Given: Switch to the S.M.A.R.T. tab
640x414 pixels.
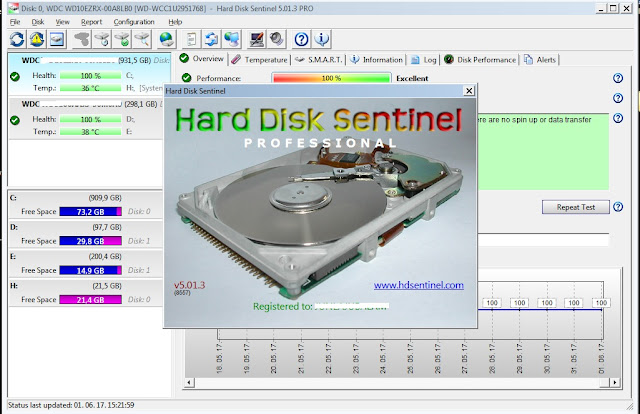Looking at the screenshot, I should (x=318, y=60).
